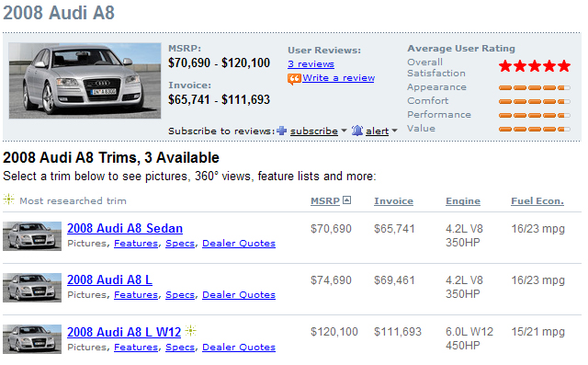Open the alert dropdown arrow
Image resolution: width=588 pixels, height=365 pixels.
(394, 131)
